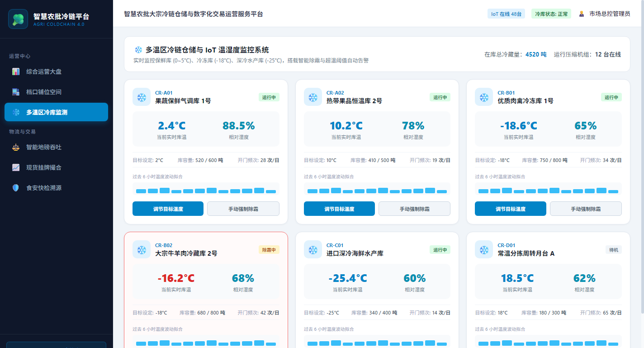Click the 65% humidity reading on CR-B01
The height and width of the screenshot is (348, 644).
coord(586,126)
